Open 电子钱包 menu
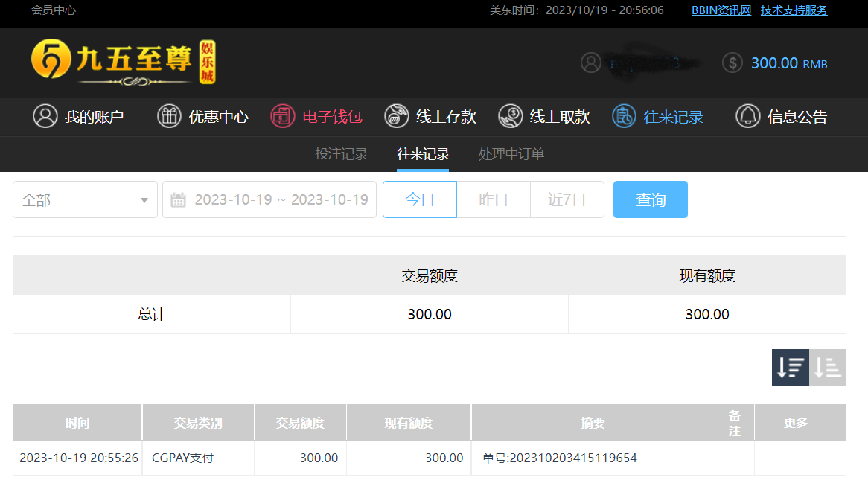Screen dimensions: 868x489 click(316, 116)
